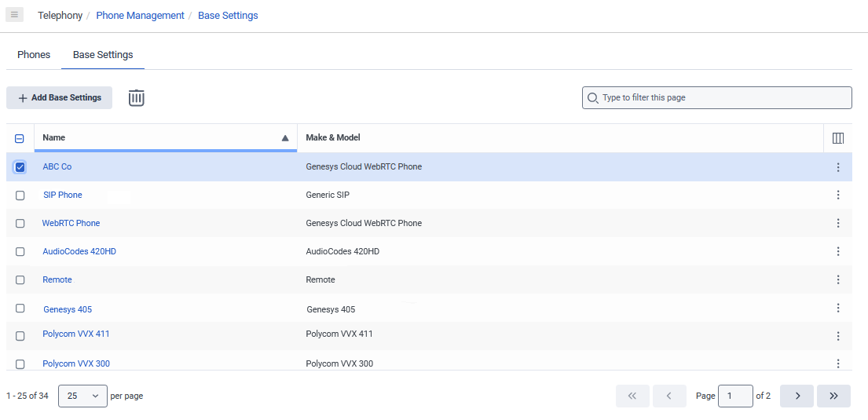The image size is (868, 420).
Task: Switch to the Phones tab
Action: 34,55
